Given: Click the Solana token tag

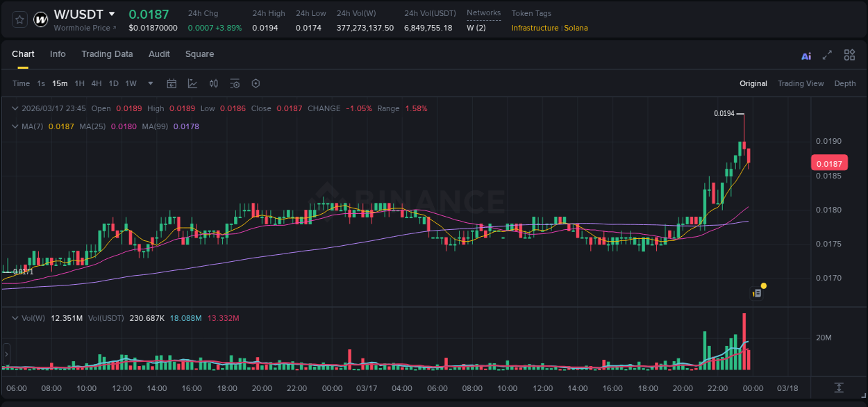Looking at the screenshot, I should click(x=578, y=28).
